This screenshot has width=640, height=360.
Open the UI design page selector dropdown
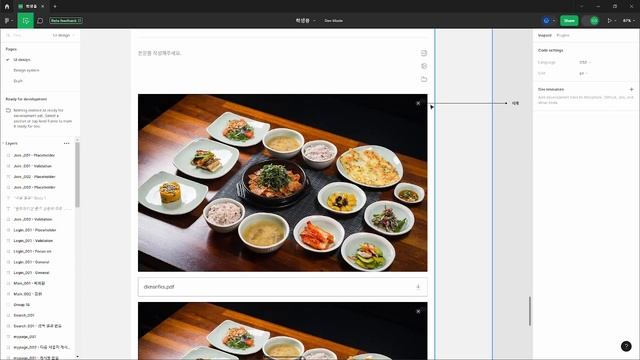coord(64,36)
